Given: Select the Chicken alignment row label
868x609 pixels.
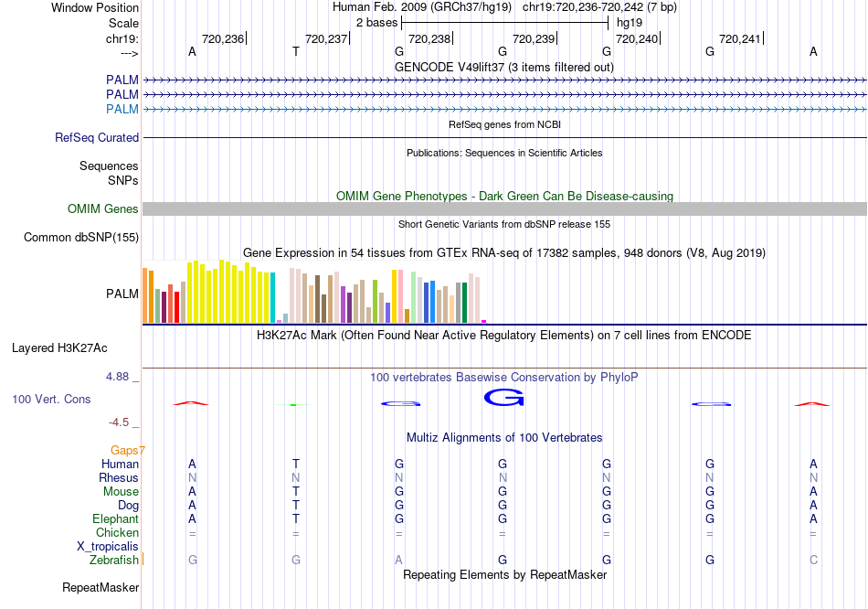Looking at the screenshot, I should [x=117, y=532].
